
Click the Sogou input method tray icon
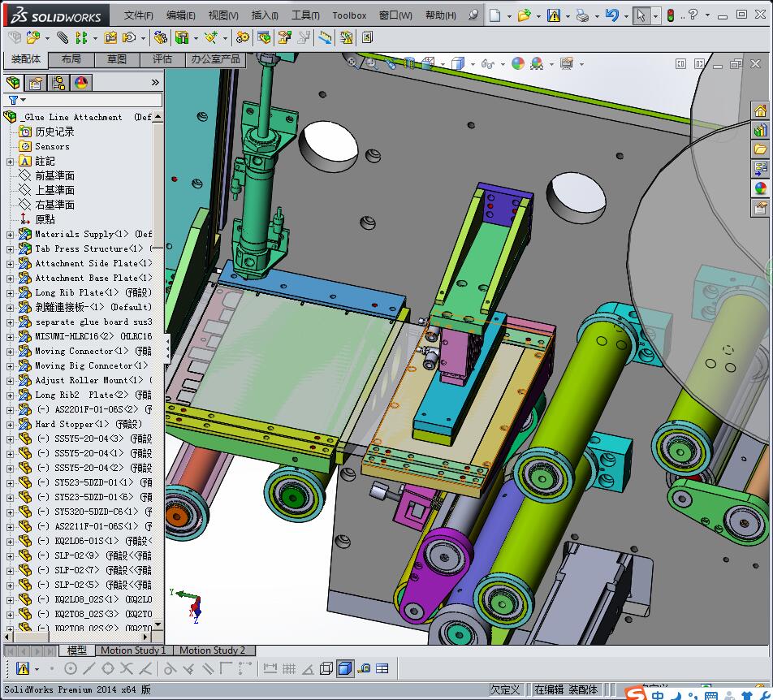[x=636, y=694]
